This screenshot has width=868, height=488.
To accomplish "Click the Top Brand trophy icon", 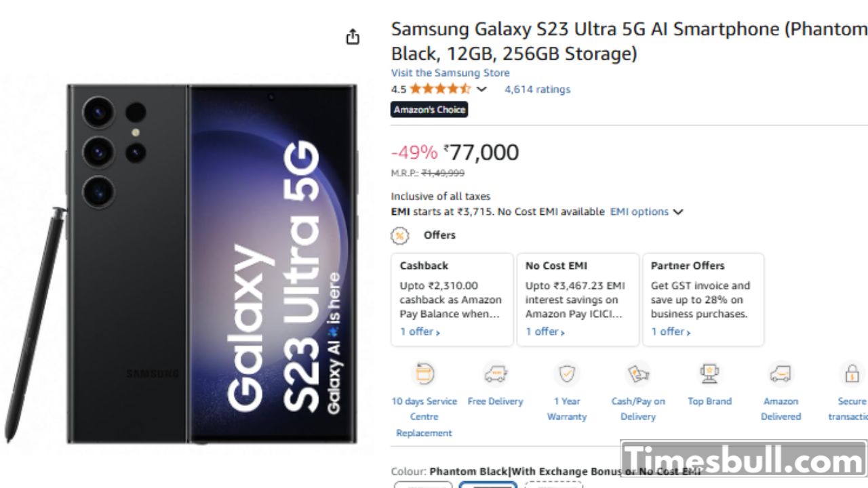I will 709,373.
